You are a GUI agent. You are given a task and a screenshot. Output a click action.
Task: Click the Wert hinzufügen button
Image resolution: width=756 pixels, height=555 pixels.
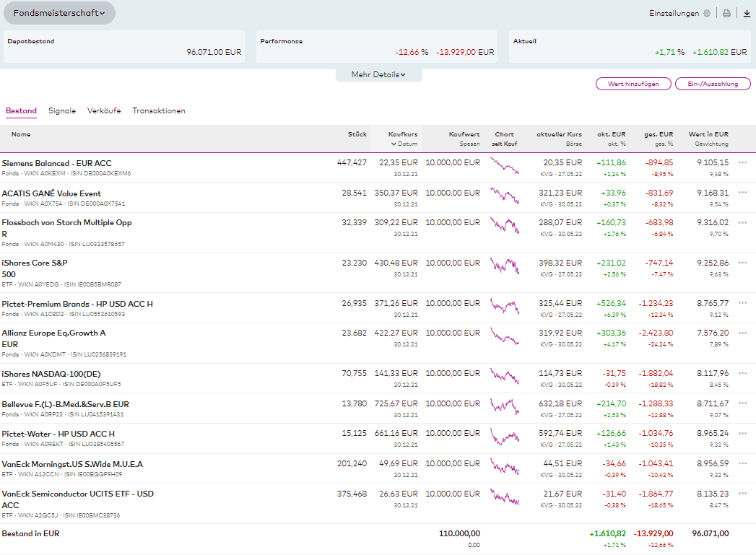633,84
